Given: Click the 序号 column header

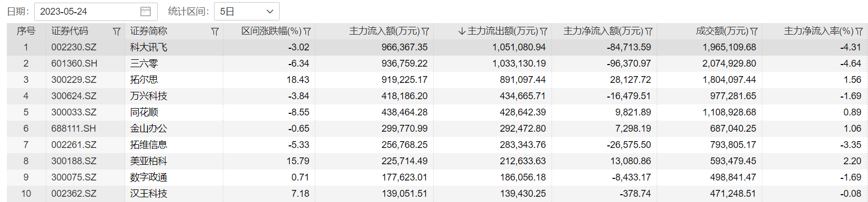Looking at the screenshot, I should [26, 31].
